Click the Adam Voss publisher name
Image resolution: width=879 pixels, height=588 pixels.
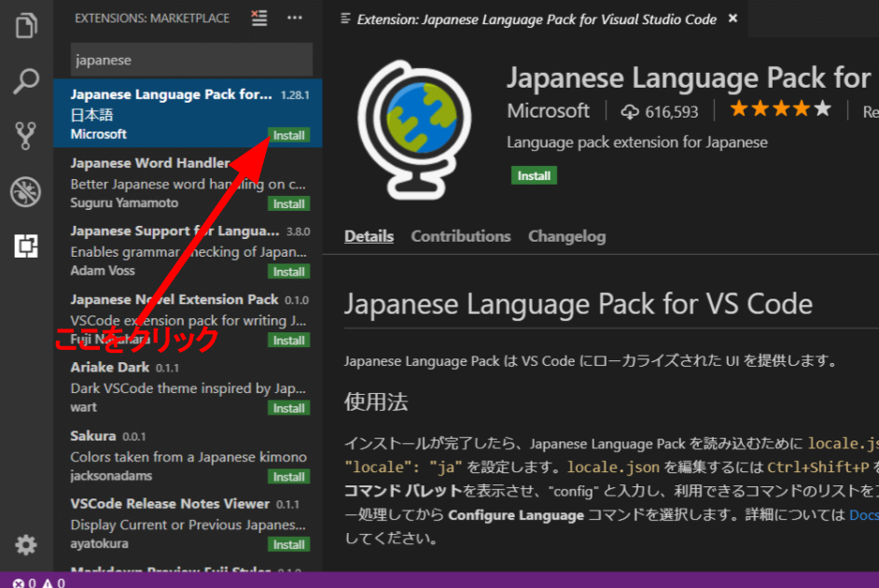coord(103,271)
